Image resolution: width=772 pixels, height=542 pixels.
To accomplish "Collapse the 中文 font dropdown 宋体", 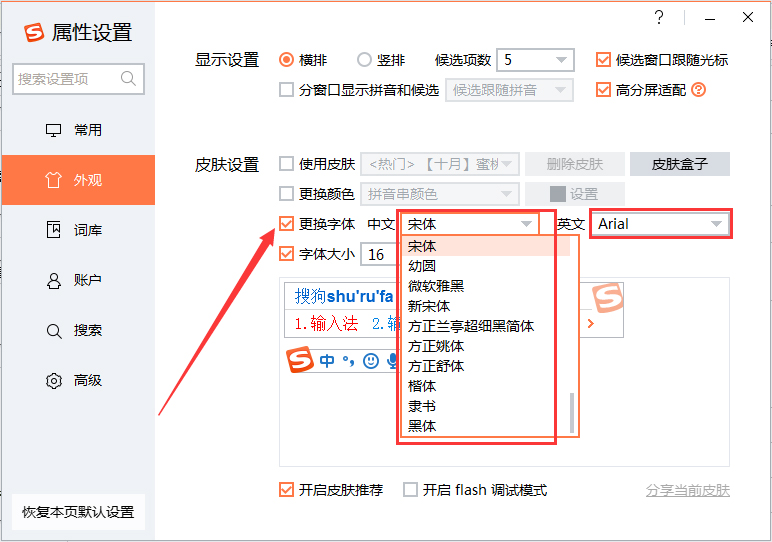I will tap(470, 224).
